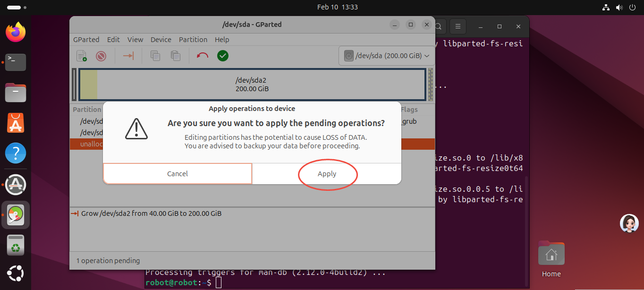This screenshot has height=290, width=644.
Task: Open the clock showing Feb 10 13:33
Action: pyautogui.click(x=338, y=7)
